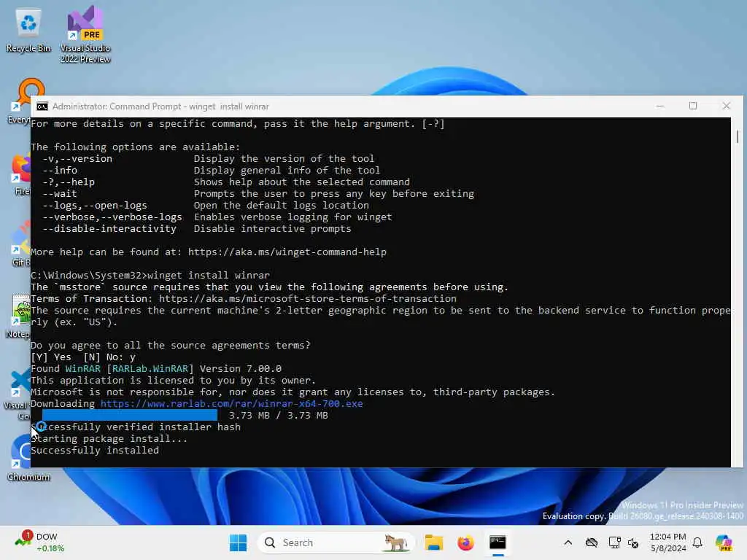
Task: Open File Explorer from the taskbar
Action: pyautogui.click(x=434, y=542)
